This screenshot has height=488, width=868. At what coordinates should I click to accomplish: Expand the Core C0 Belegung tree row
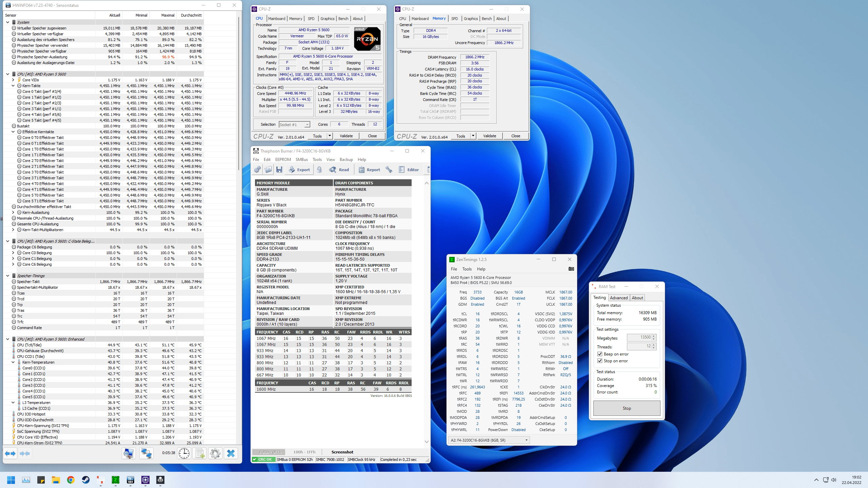click(13, 253)
